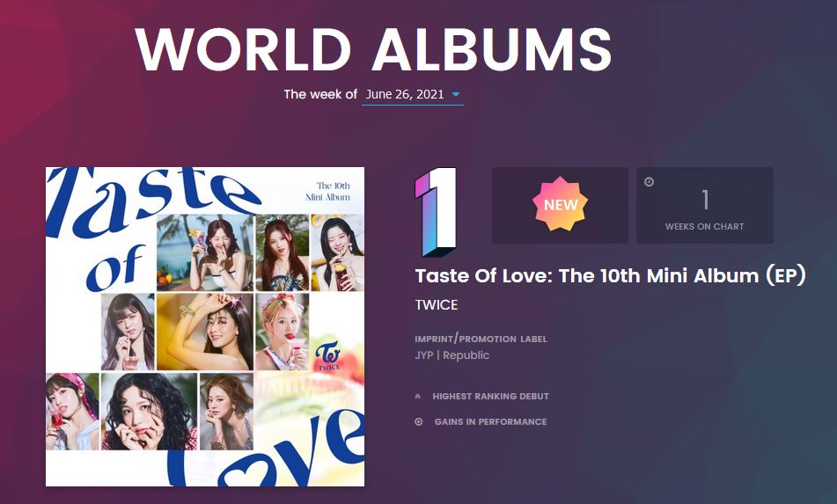The width and height of the screenshot is (837, 504).
Task: Click the WORLD ALBUMS heading
Action: click(x=373, y=48)
